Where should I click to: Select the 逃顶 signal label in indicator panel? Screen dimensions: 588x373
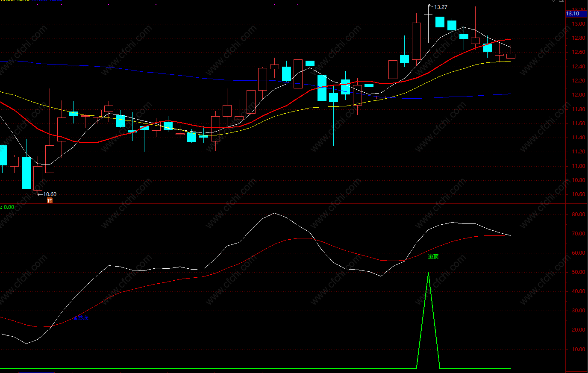(x=433, y=257)
